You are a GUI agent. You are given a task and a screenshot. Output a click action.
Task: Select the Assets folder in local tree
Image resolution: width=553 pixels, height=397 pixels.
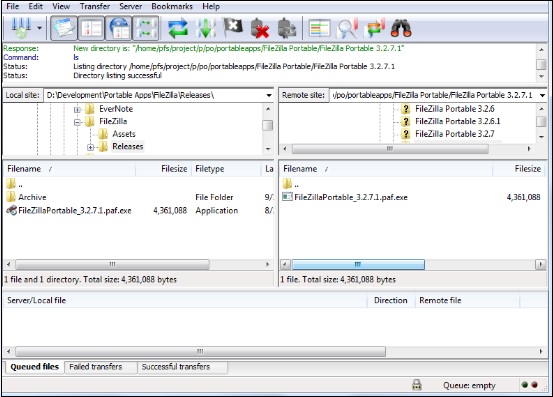[x=124, y=134]
